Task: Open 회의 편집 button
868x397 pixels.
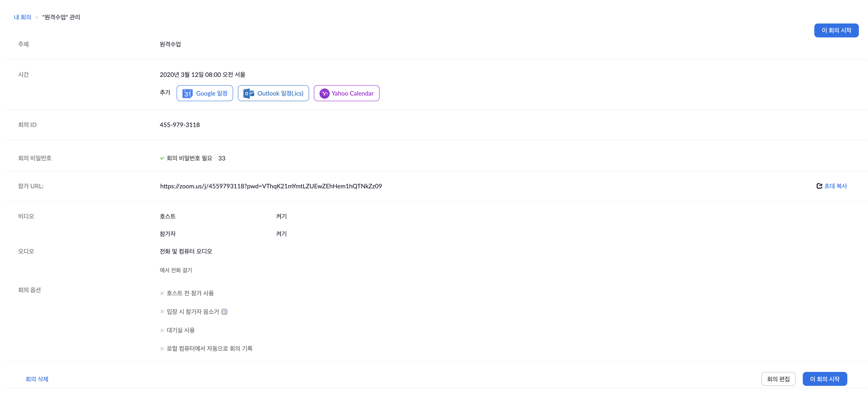Action: pyautogui.click(x=778, y=379)
